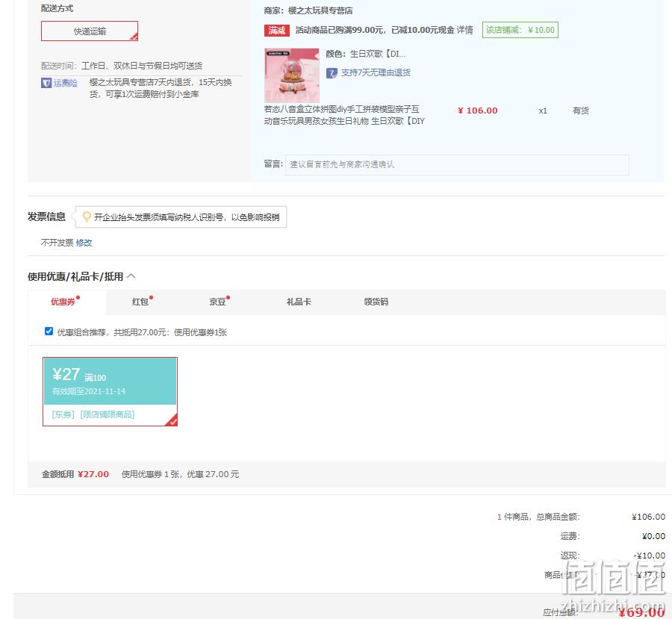672x619 pixels.
Task: Click the 发票信息 heading
Action: coord(46,217)
